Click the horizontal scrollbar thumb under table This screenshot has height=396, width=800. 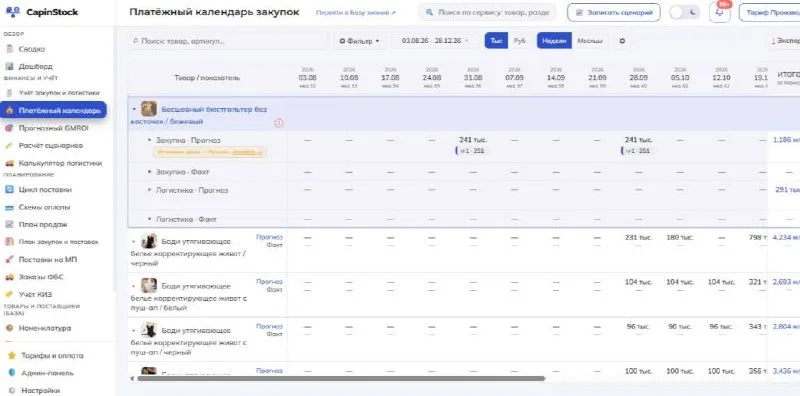tap(341, 379)
